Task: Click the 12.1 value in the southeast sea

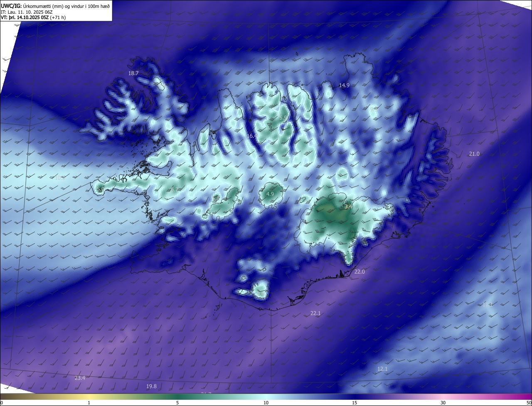Action: point(382,369)
